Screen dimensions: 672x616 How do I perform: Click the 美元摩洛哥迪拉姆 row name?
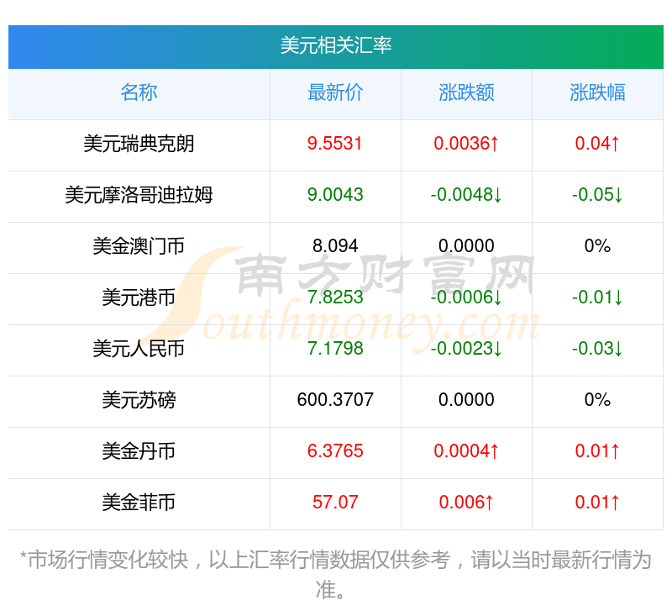(139, 195)
